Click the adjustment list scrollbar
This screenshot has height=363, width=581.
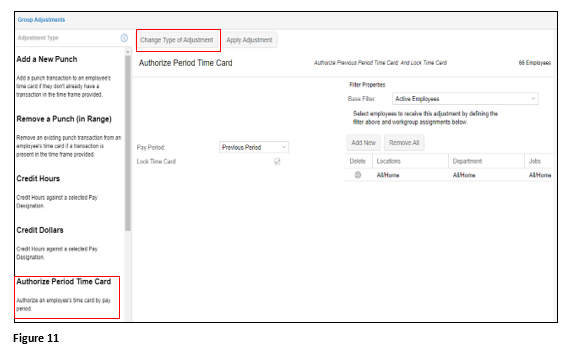pyautogui.click(x=128, y=143)
